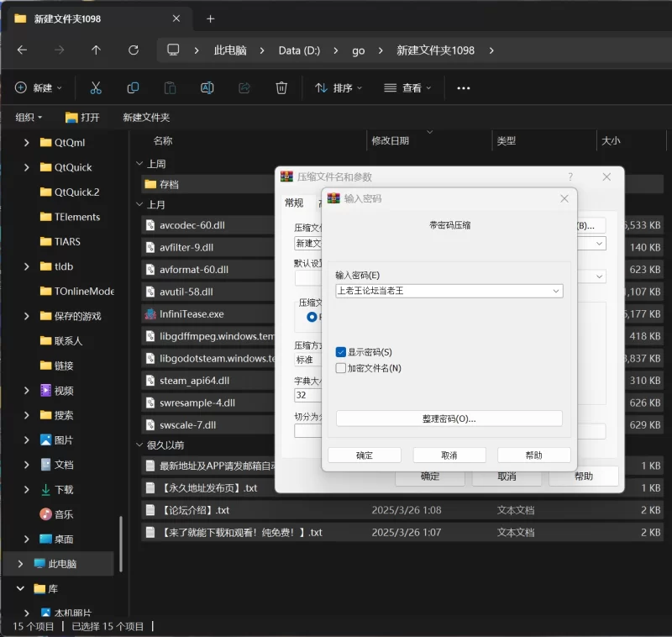Click 新建文件夹1098 in the breadcrumb path

coord(435,50)
